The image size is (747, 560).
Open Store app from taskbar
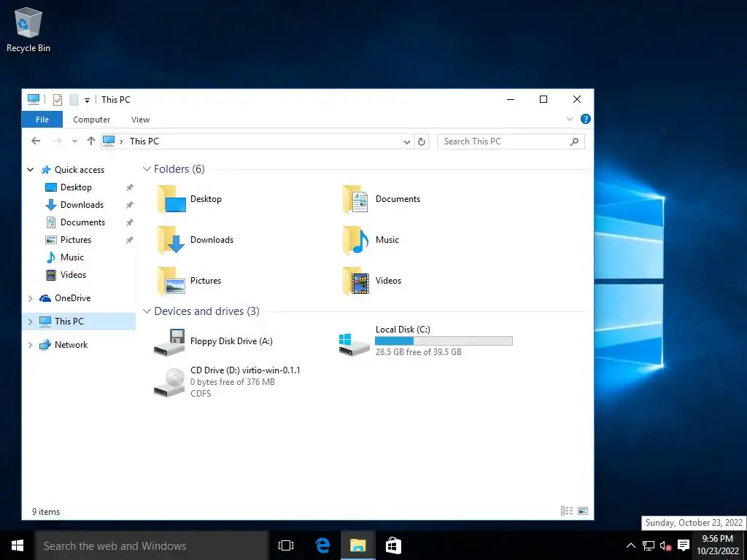(x=393, y=545)
